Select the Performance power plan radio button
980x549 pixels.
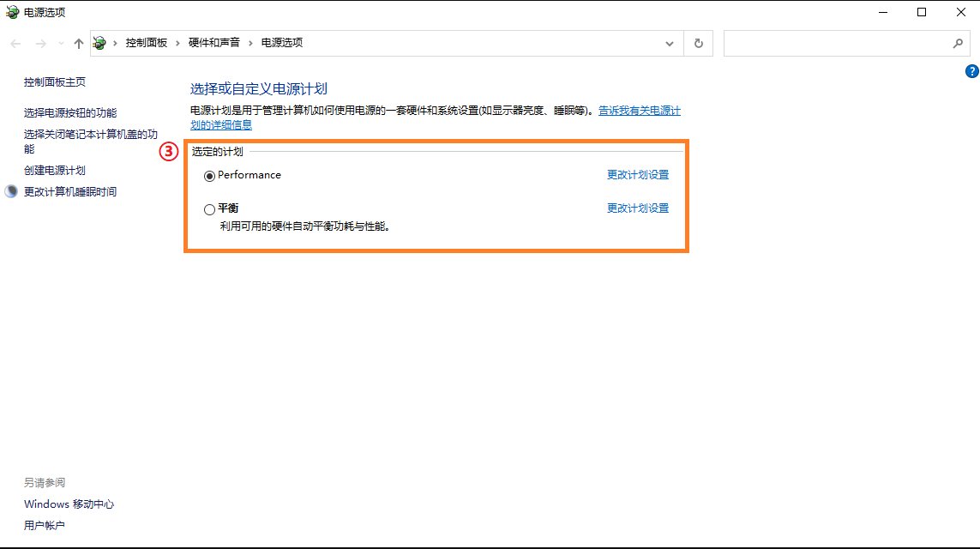click(x=208, y=176)
